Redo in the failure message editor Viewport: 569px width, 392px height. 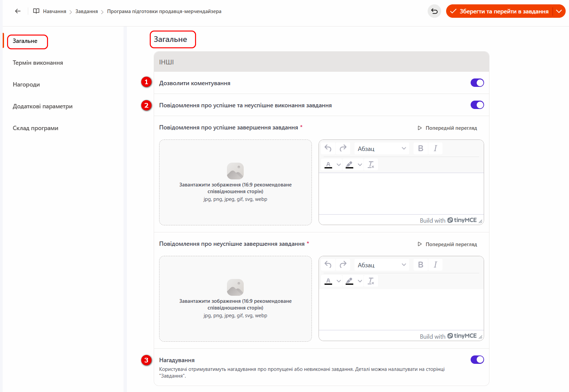point(343,265)
